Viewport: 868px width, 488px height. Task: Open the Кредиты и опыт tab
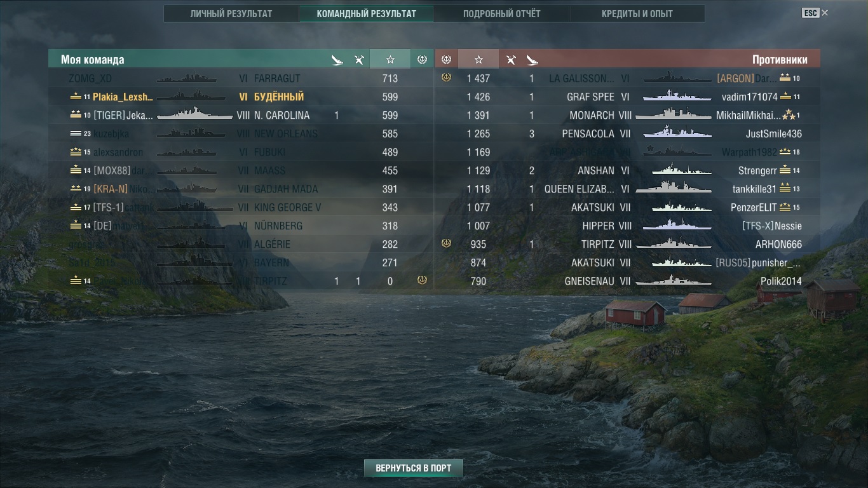tap(637, 13)
